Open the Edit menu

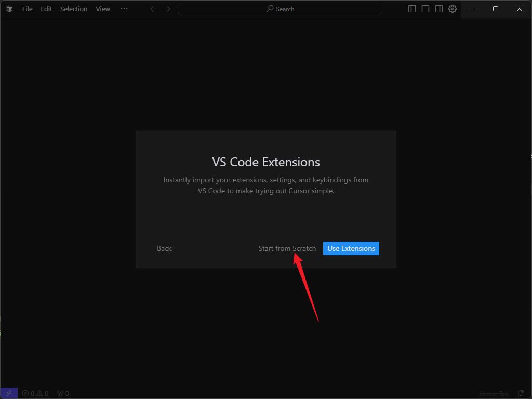[46, 9]
